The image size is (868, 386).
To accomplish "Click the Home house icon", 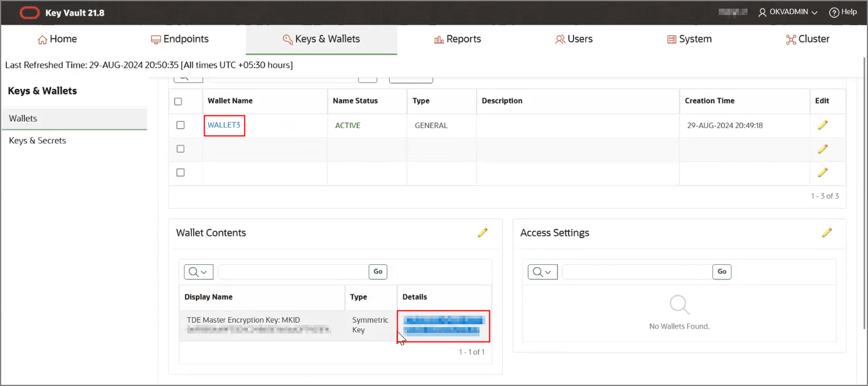I will tap(42, 40).
